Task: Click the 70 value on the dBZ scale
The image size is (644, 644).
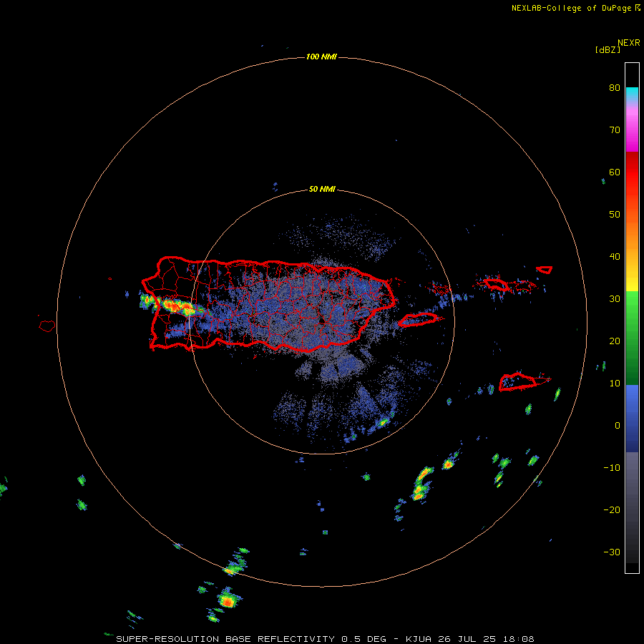Action: (x=615, y=130)
